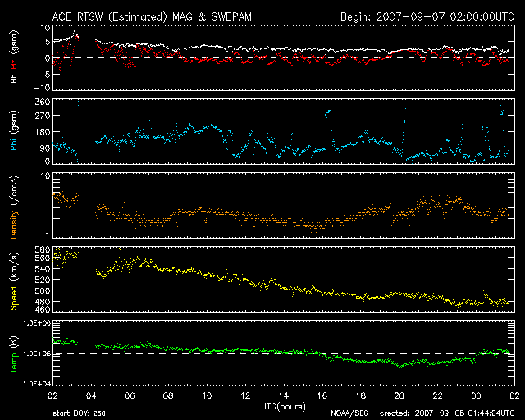This screenshot has height=420, width=525.
Task: Click the '22' hour label on the time axis
Action: 437,395
